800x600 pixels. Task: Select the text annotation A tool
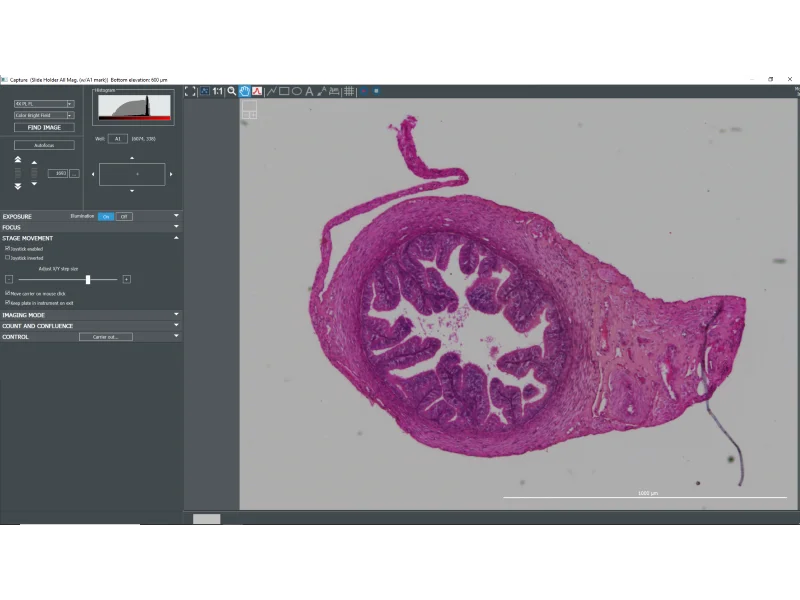(x=309, y=91)
